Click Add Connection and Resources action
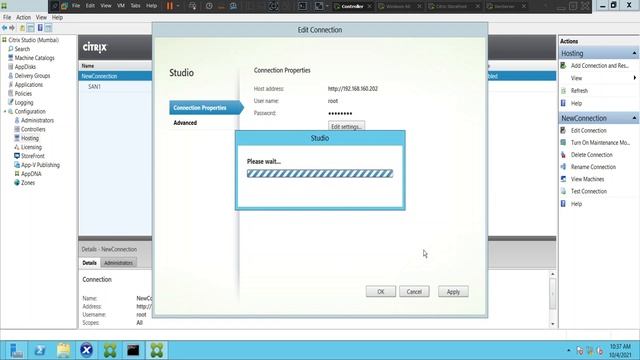This screenshot has height=360, width=640. (x=600, y=66)
